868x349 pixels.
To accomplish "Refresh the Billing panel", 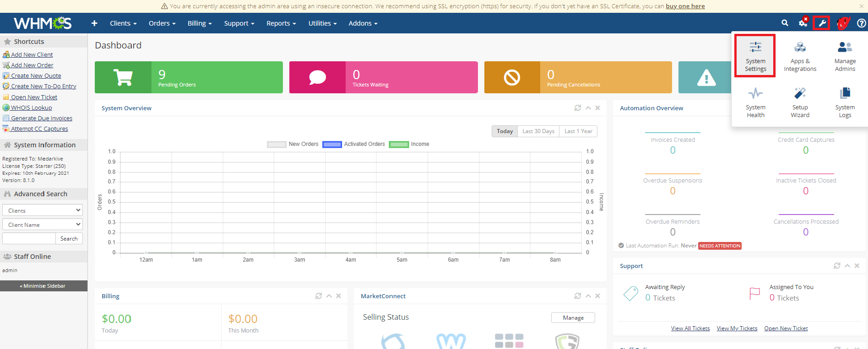I will tap(319, 296).
